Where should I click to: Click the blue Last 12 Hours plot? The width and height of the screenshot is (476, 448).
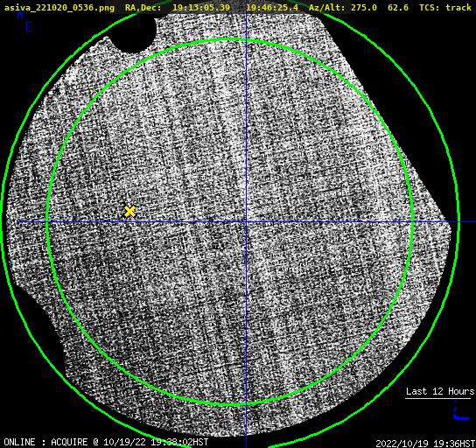460,411
